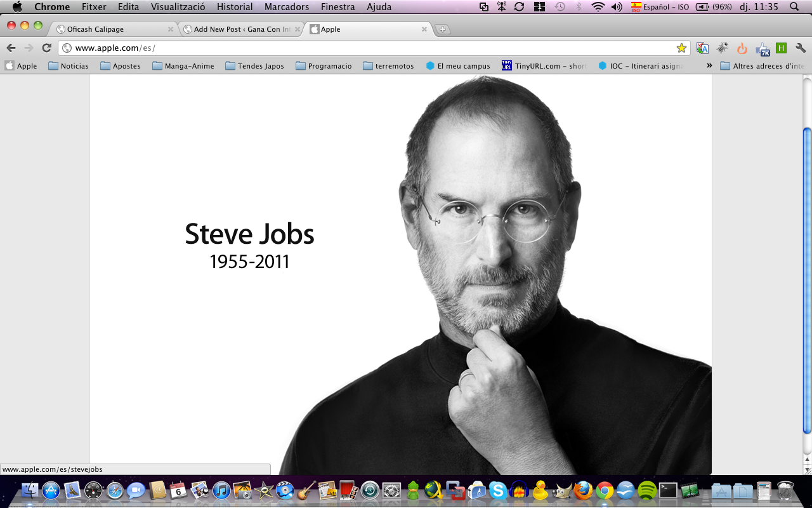
Task: Click the browser forward arrow
Action: pyautogui.click(x=29, y=48)
